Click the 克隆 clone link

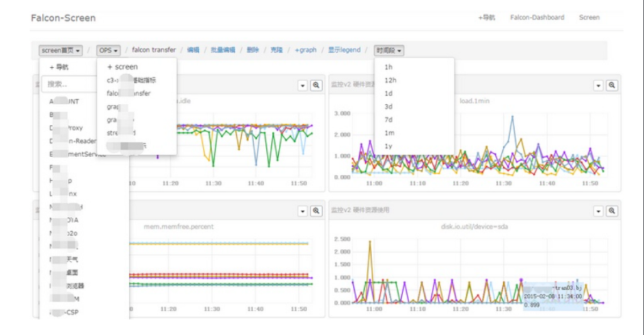[277, 49]
